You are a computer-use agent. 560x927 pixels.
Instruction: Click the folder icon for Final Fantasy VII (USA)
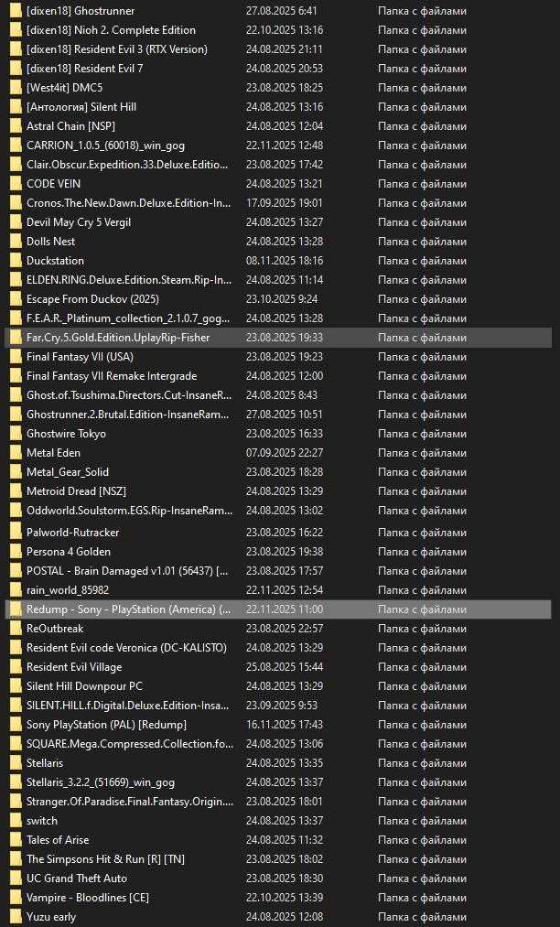[16, 357]
